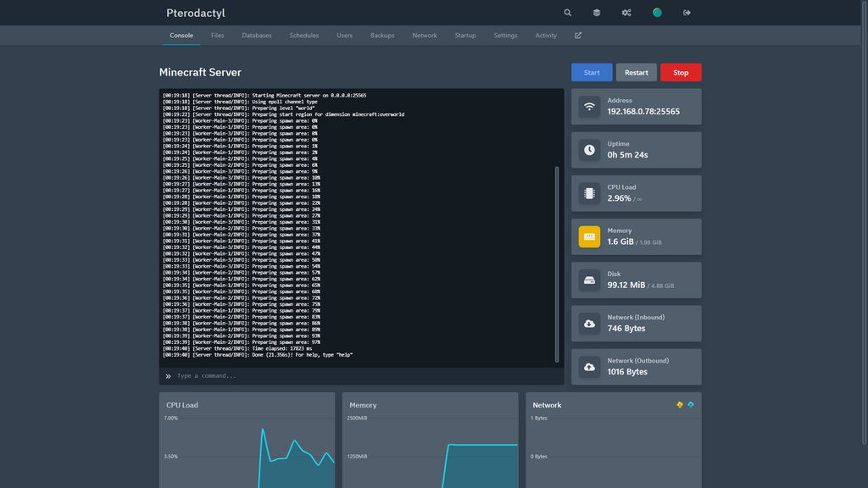Click console line 'Using epoll channel type'
This screenshot has width=868, height=488.
(240, 102)
